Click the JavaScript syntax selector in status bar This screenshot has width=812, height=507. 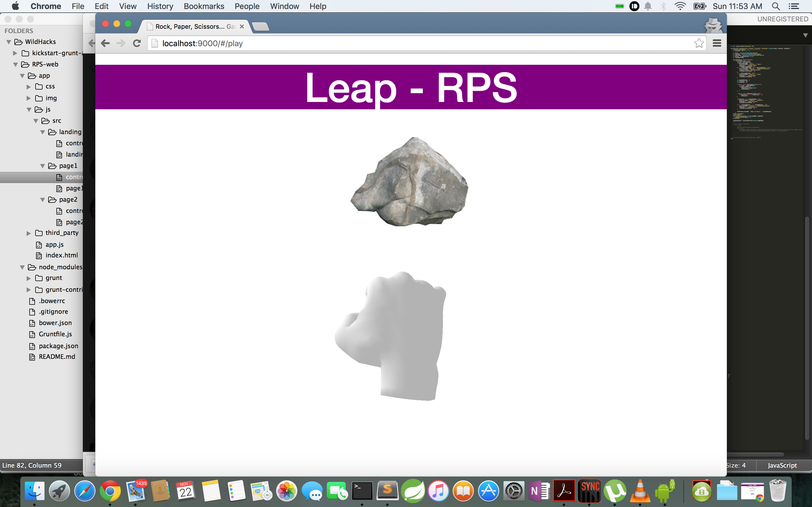click(x=782, y=465)
